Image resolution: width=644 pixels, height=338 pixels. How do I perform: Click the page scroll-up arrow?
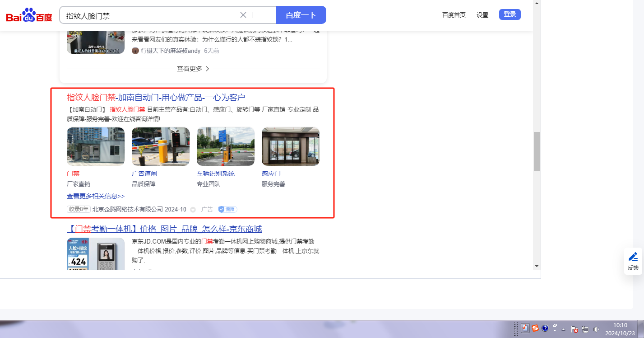coord(537,4)
